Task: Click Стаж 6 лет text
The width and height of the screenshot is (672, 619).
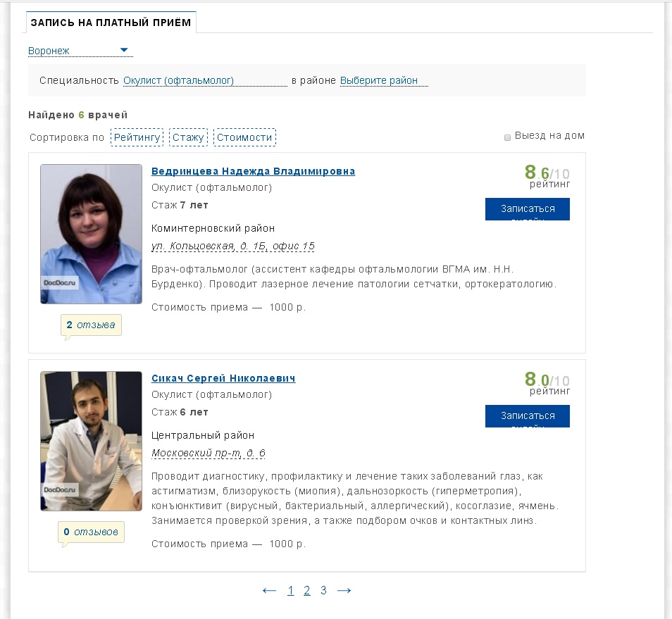Action: click(x=180, y=412)
